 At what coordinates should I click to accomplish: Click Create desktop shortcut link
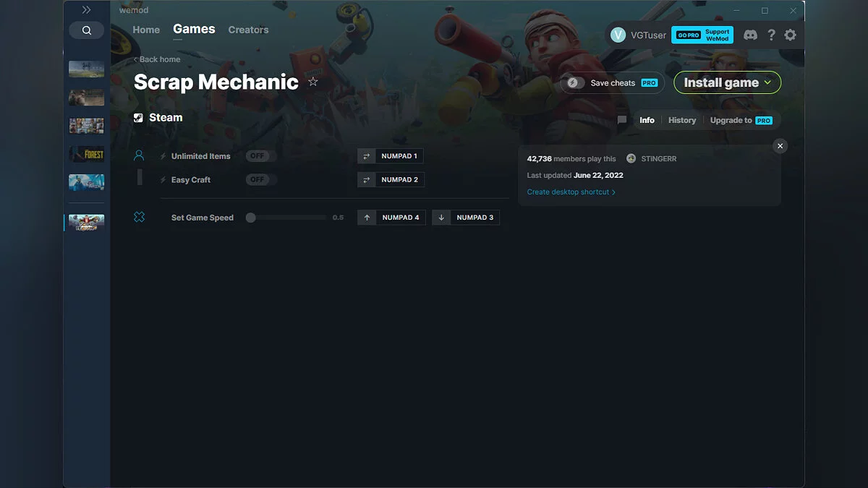pyautogui.click(x=571, y=192)
